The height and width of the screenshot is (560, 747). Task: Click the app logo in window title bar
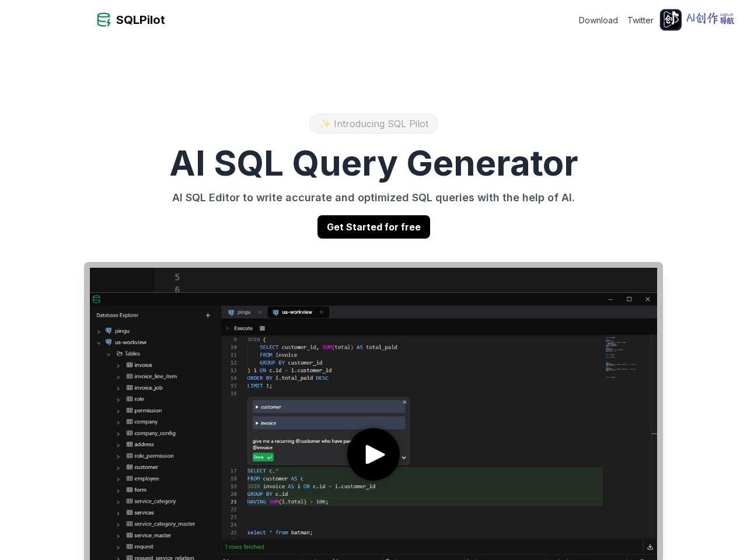click(x=96, y=299)
